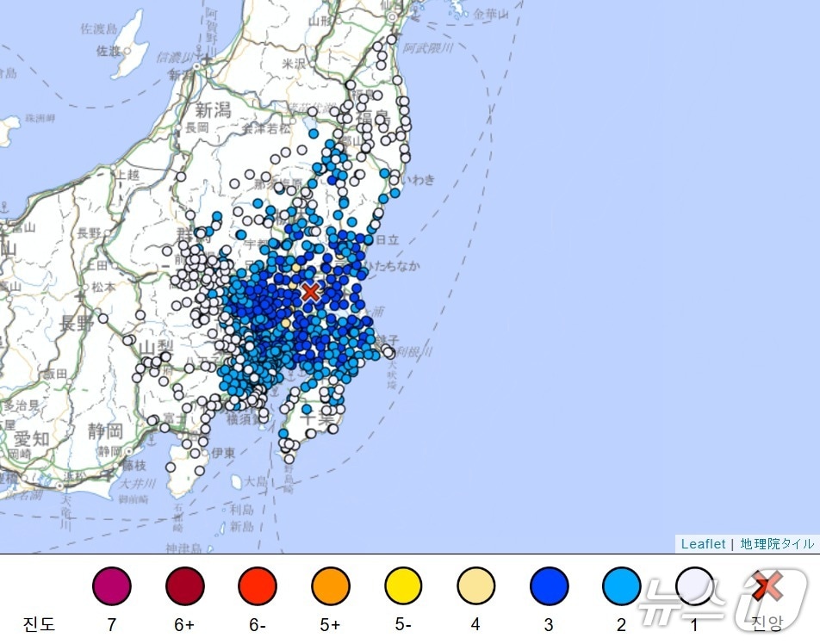Click the light blue intensity 2 circle
Image resolution: width=820 pixels, height=644 pixels.
621,587
